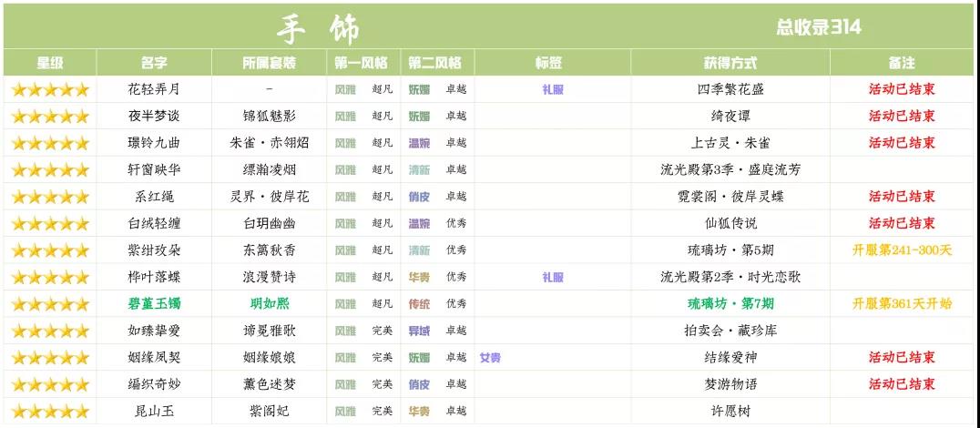Image resolution: width=980 pixels, height=428 pixels.
Task: Select the 获得方式 column header
Action: [730, 63]
